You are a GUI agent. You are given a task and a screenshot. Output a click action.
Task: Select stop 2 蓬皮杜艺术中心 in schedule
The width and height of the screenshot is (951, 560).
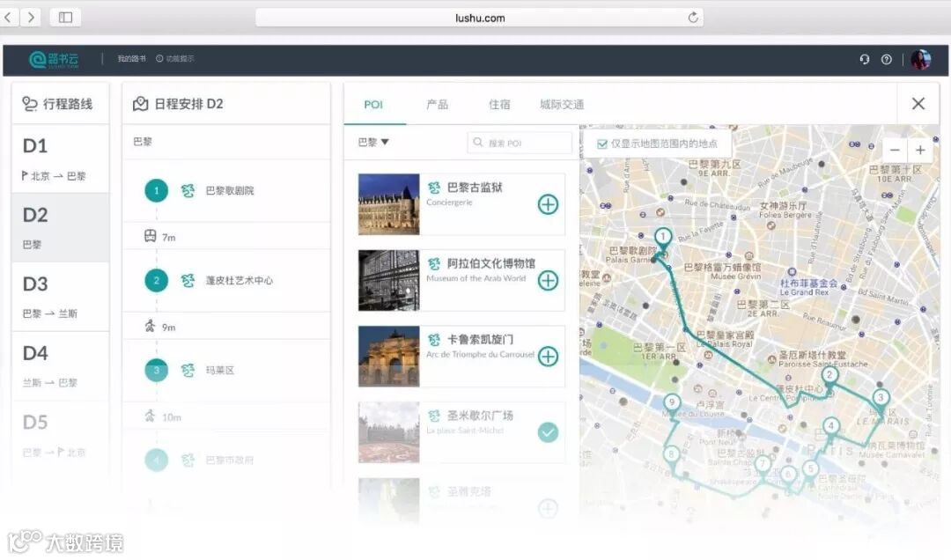click(226, 280)
